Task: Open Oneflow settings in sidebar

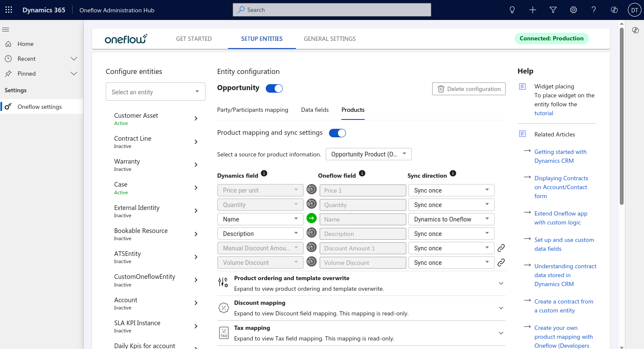Action: click(42, 107)
